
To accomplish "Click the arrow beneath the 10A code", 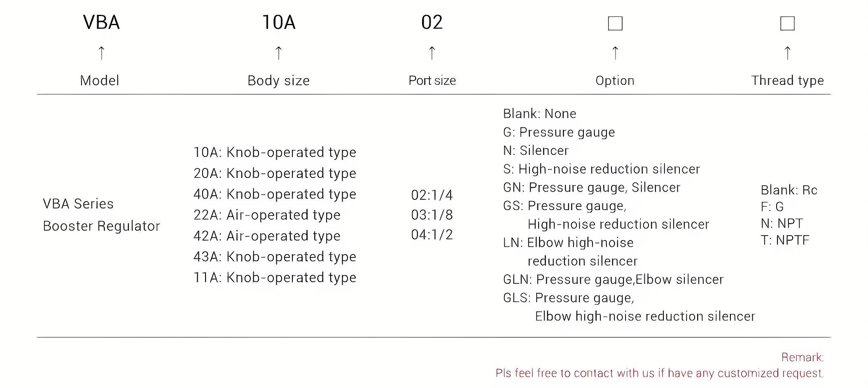I will pyautogui.click(x=278, y=53).
